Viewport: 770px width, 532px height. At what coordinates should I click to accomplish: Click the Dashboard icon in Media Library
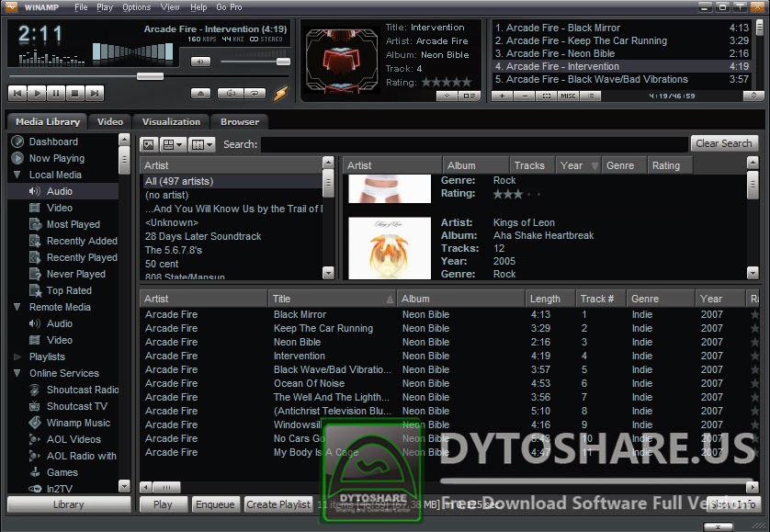tap(18, 141)
